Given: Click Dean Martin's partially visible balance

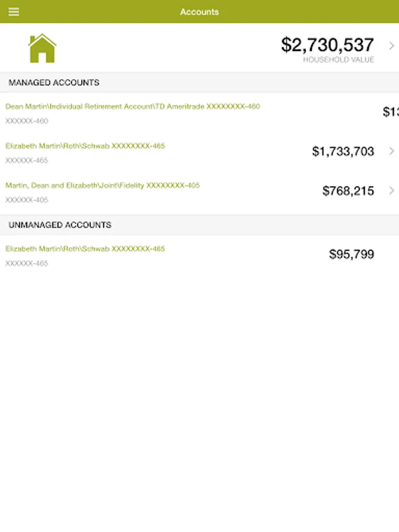Looking at the screenshot, I should click(x=390, y=112).
